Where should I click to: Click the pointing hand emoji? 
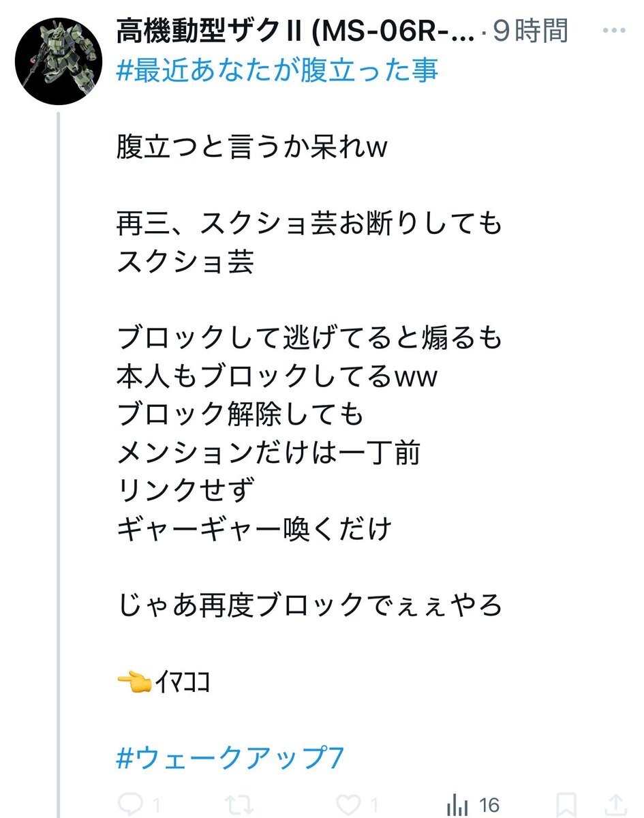pos(133,680)
